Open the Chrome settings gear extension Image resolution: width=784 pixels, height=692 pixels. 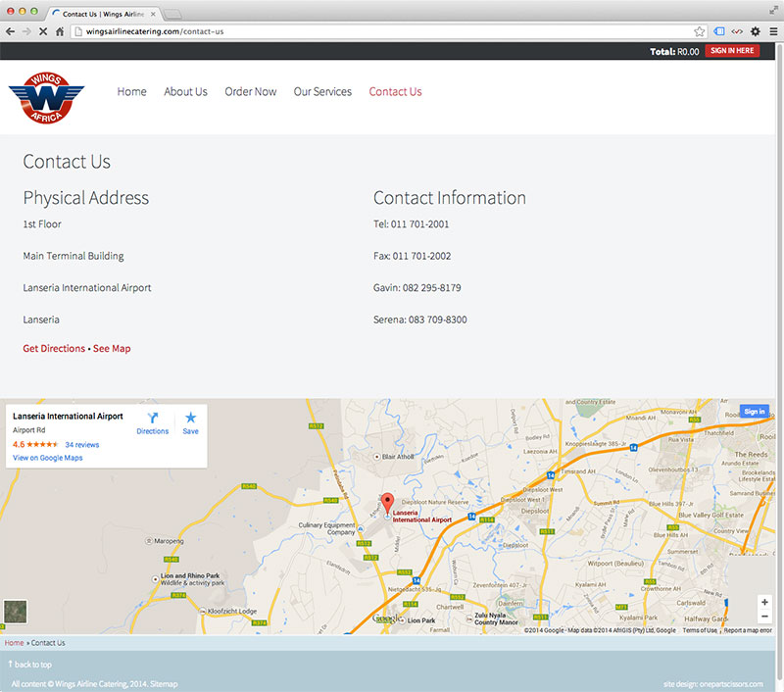755,31
